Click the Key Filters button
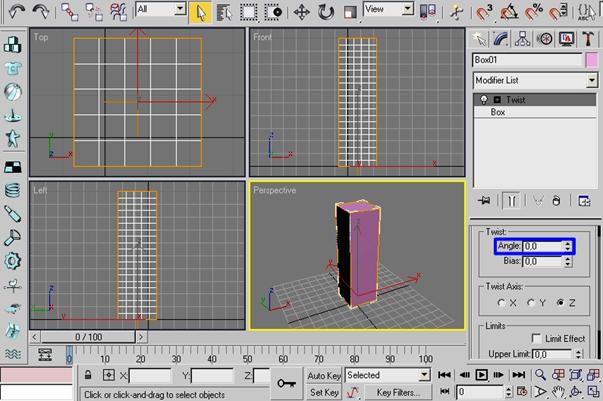 pyautogui.click(x=397, y=393)
